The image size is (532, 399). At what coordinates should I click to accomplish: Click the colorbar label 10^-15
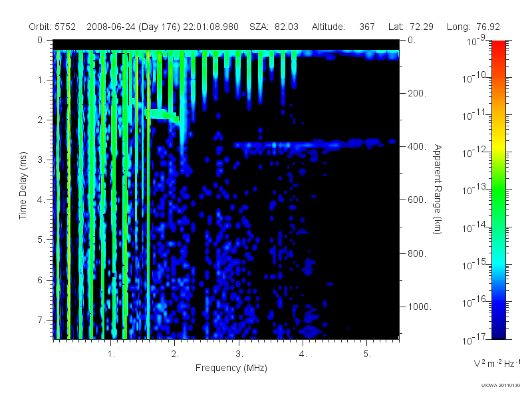pos(475,264)
